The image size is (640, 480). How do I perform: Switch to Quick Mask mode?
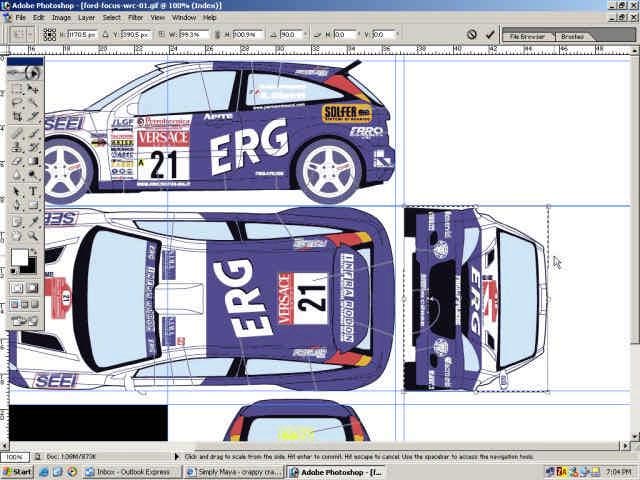pyautogui.click(x=32, y=289)
